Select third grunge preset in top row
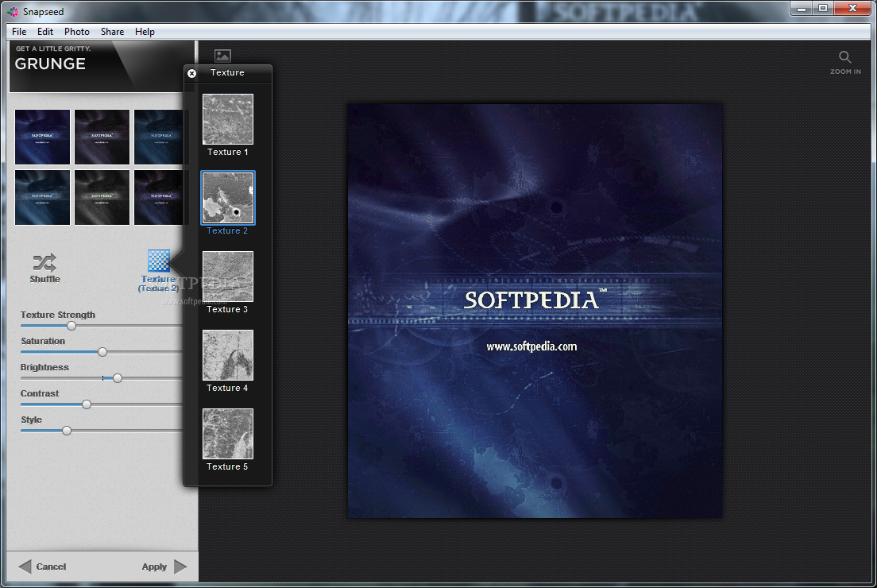Viewport: 877px width, 588px height. pyautogui.click(x=159, y=137)
